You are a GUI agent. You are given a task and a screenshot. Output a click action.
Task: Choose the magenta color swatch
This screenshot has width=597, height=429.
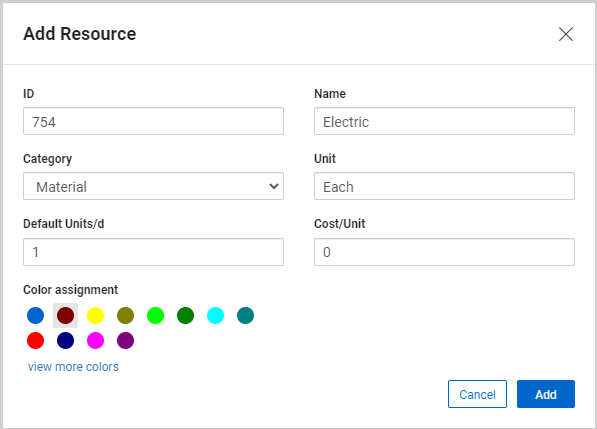point(96,340)
